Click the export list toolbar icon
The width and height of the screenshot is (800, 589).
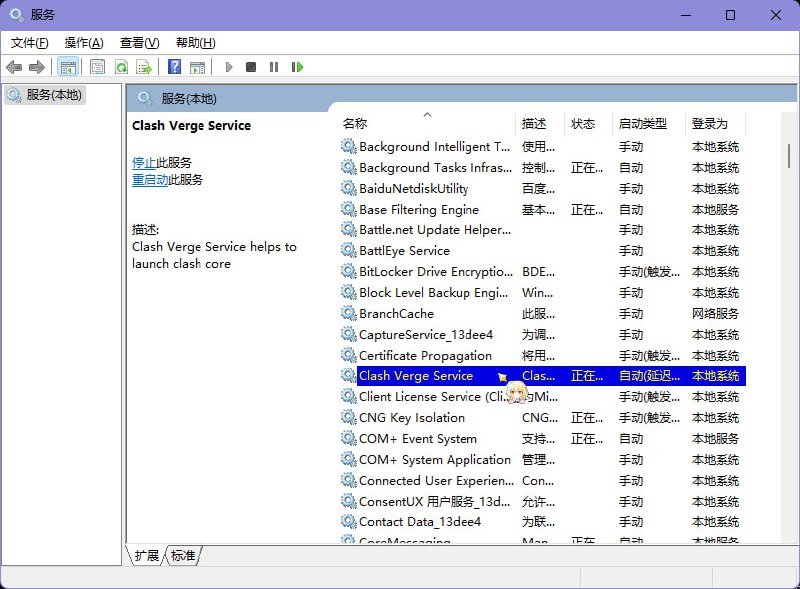pyautogui.click(x=143, y=66)
